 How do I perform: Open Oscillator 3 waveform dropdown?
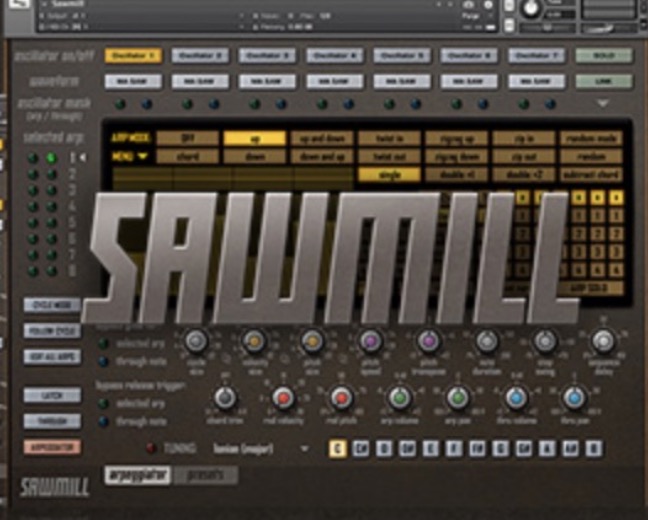tap(267, 81)
